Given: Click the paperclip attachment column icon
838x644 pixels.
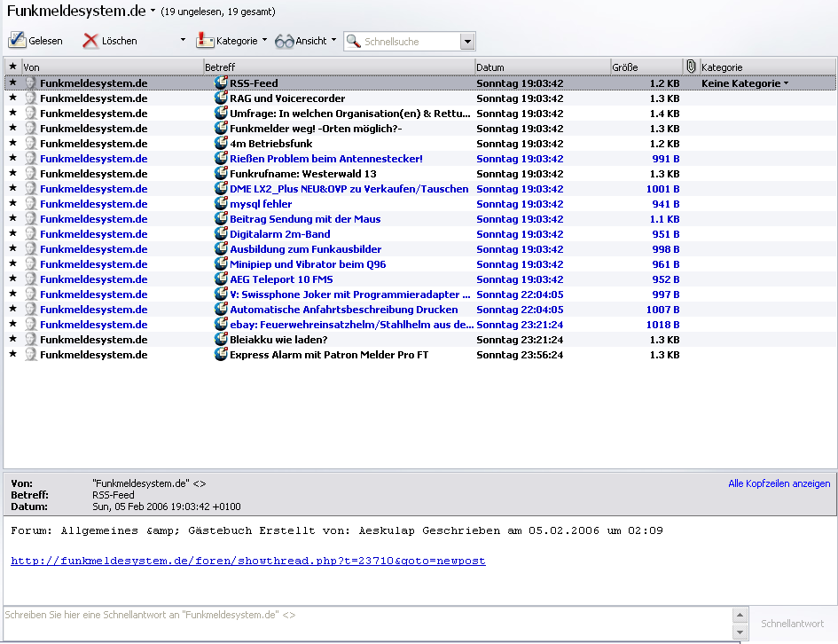Looking at the screenshot, I should (x=691, y=67).
